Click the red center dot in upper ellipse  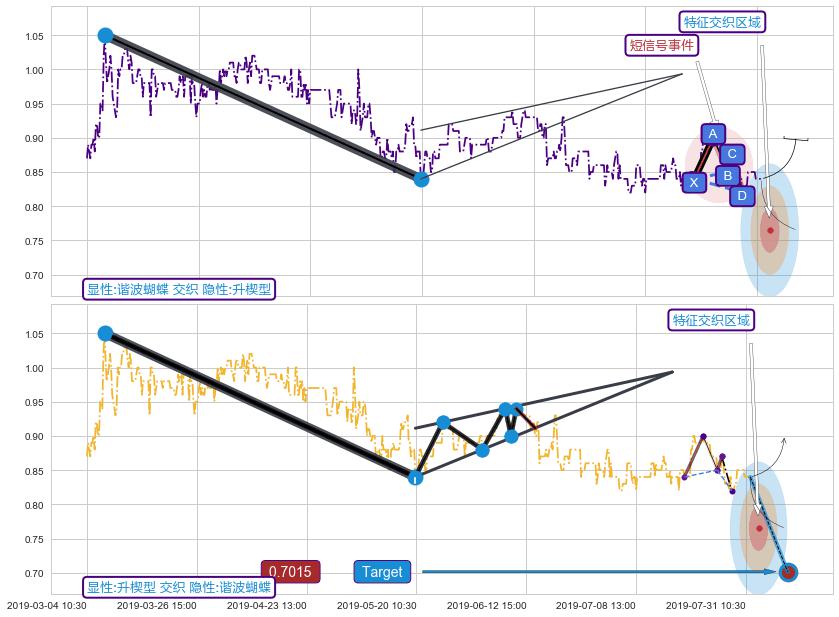click(770, 230)
